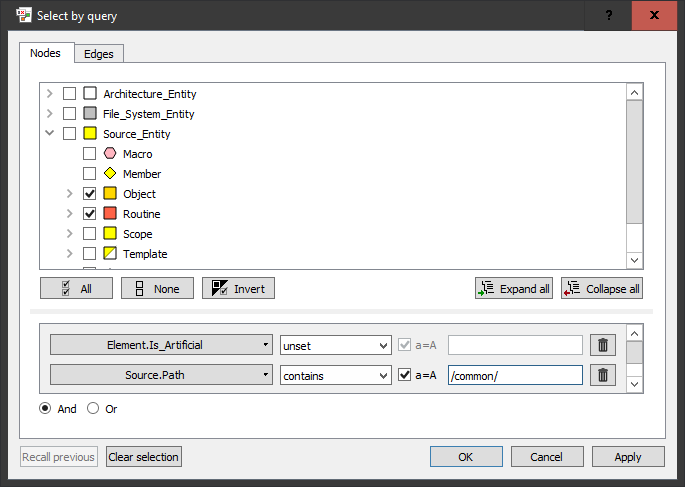Click node tree scrollbar up arrow
Image resolution: width=685 pixels, height=487 pixels.
(634, 92)
